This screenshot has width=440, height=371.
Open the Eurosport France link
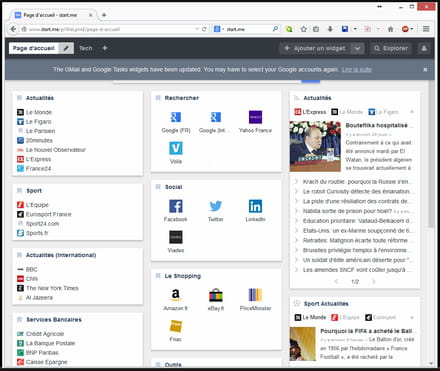coord(49,214)
